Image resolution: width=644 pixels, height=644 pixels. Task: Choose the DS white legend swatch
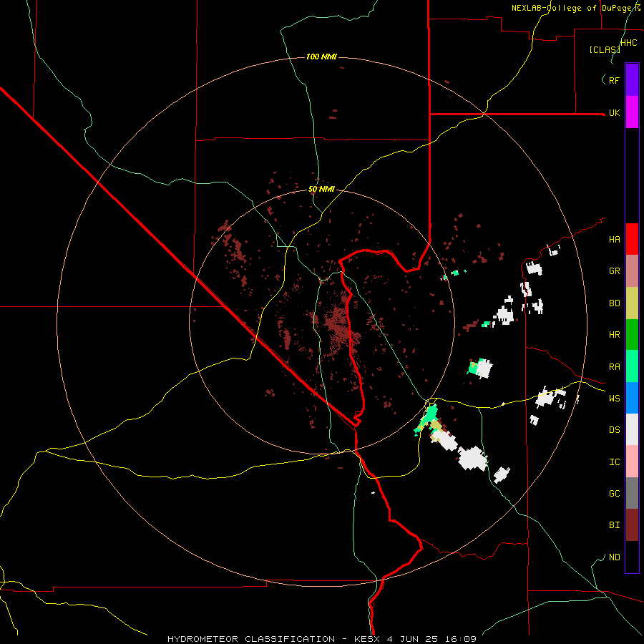632,429
